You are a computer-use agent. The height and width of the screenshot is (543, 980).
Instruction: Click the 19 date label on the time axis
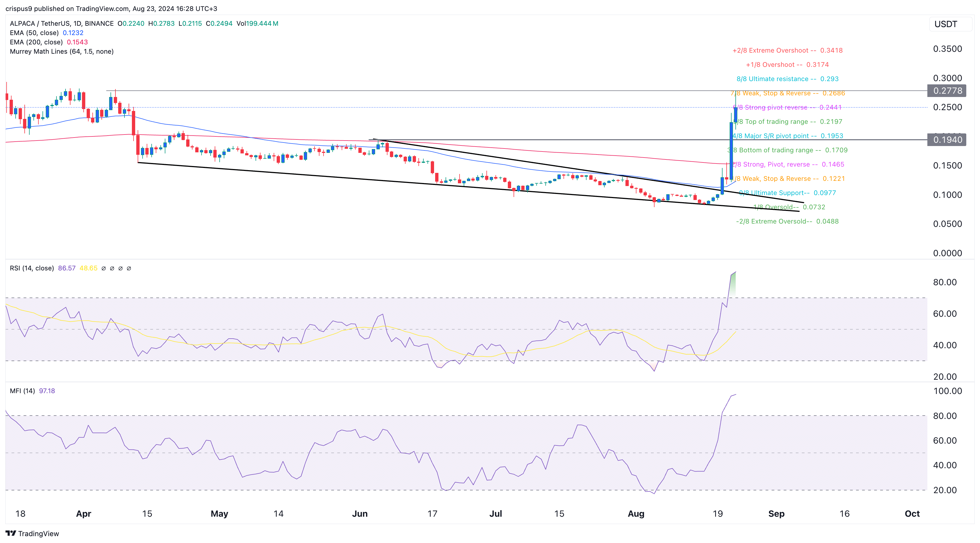coord(718,514)
